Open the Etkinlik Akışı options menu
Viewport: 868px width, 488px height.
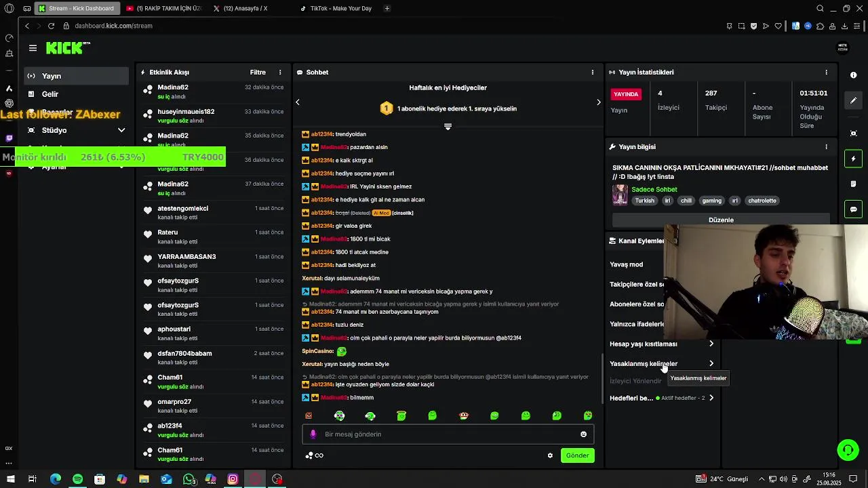[280, 73]
